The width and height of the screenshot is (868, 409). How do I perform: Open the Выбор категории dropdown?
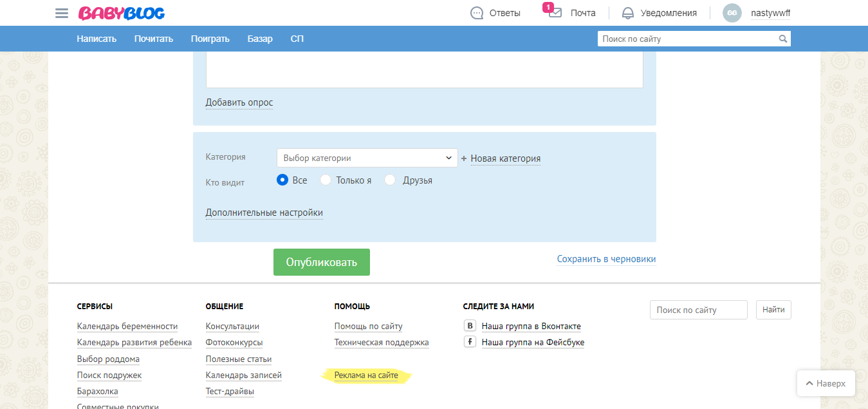click(367, 157)
